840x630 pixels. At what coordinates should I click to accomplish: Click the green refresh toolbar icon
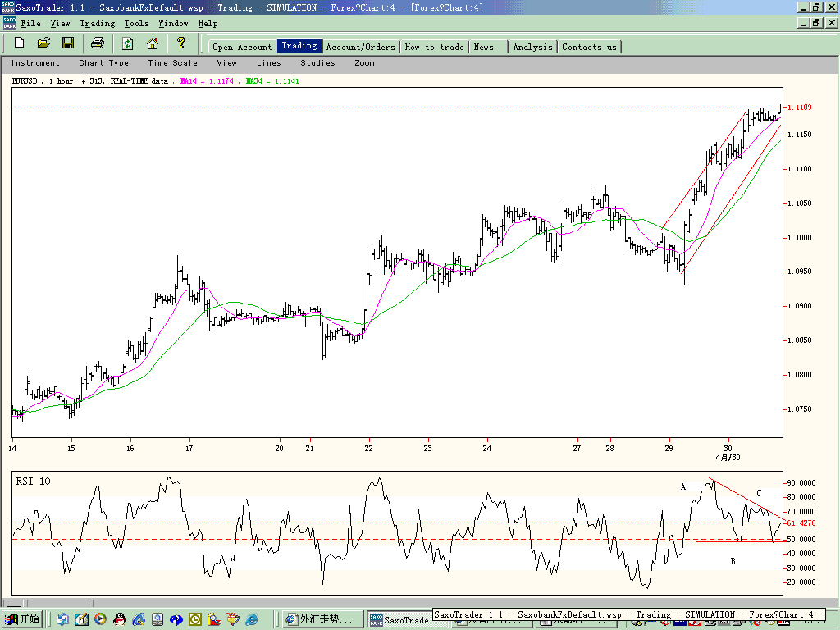(x=127, y=43)
